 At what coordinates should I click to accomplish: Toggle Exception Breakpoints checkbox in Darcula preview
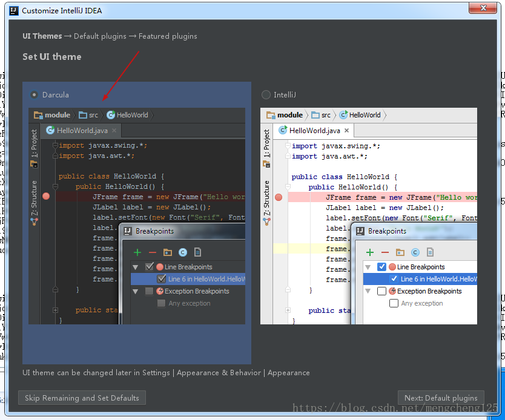click(149, 291)
